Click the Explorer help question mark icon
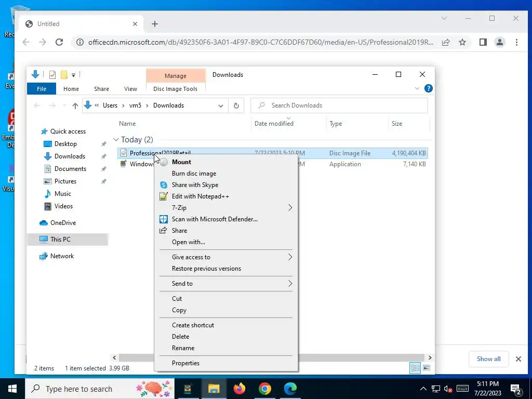This screenshot has height=399, width=532. 429,88
